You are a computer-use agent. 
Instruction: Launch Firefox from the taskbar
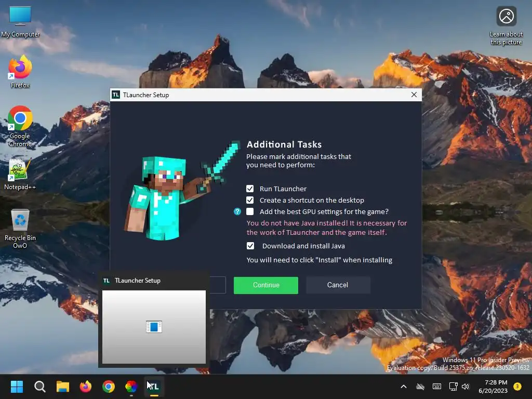pyautogui.click(x=86, y=387)
